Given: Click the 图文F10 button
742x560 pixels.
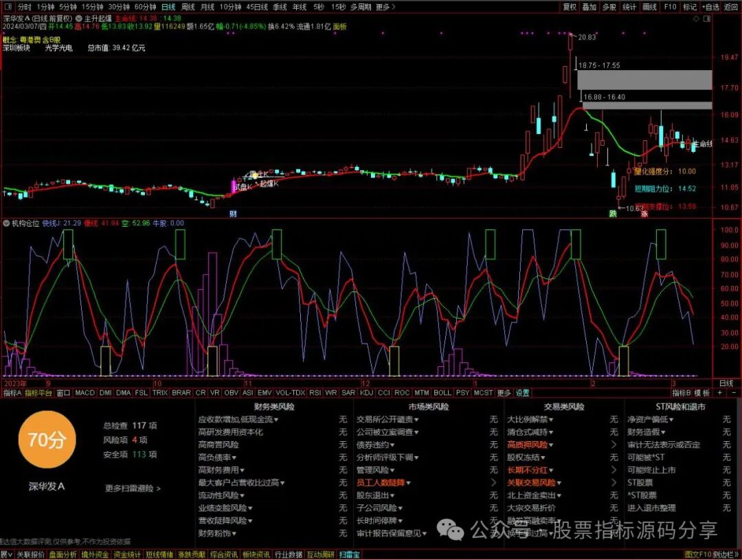Looking at the screenshot, I should pos(698,555).
